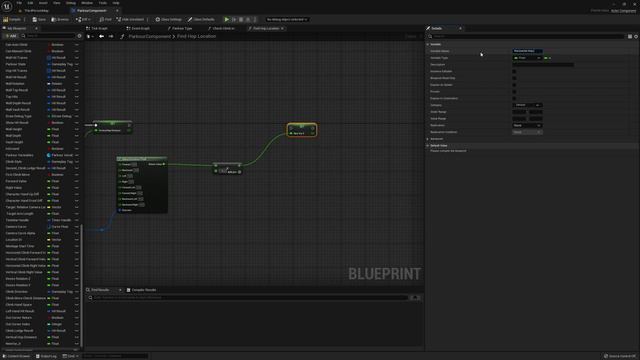The height and width of the screenshot is (360, 640).
Task: Open the Help menu
Action: (116, 3)
